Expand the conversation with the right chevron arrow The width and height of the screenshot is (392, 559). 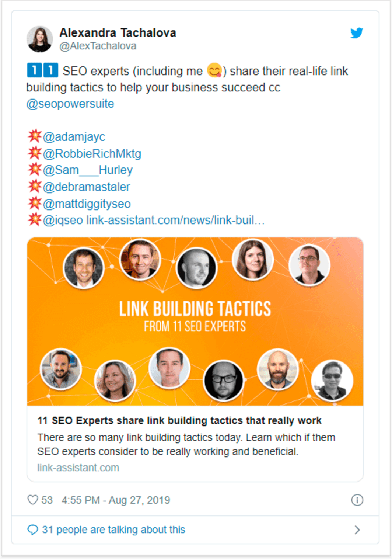(x=357, y=529)
